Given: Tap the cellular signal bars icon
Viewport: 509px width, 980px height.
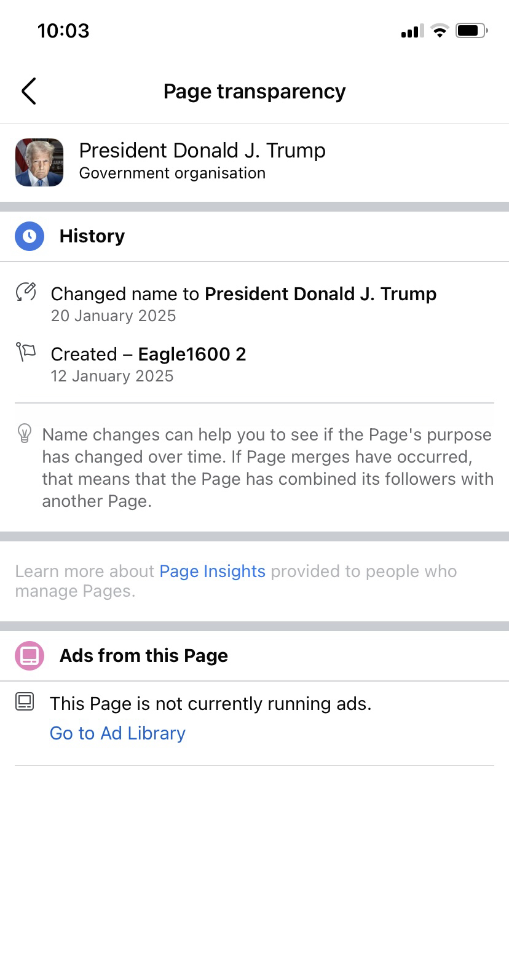Looking at the screenshot, I should click(412, 31).
